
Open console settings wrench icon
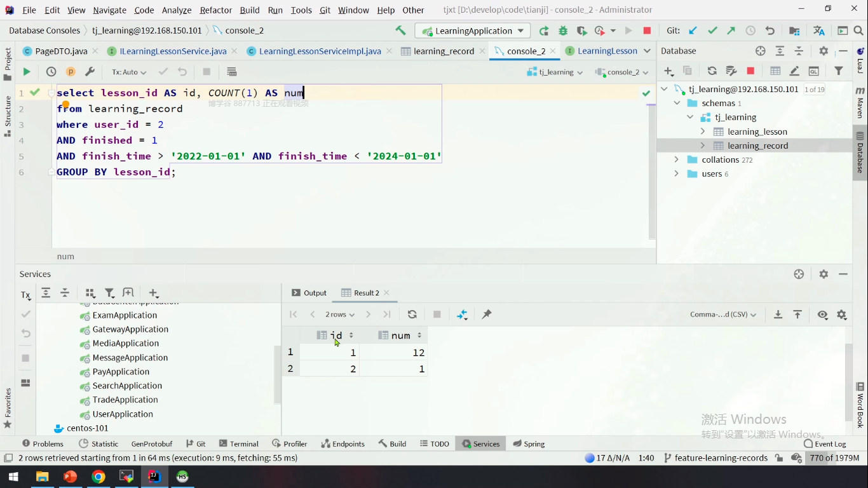pos(90,72)
